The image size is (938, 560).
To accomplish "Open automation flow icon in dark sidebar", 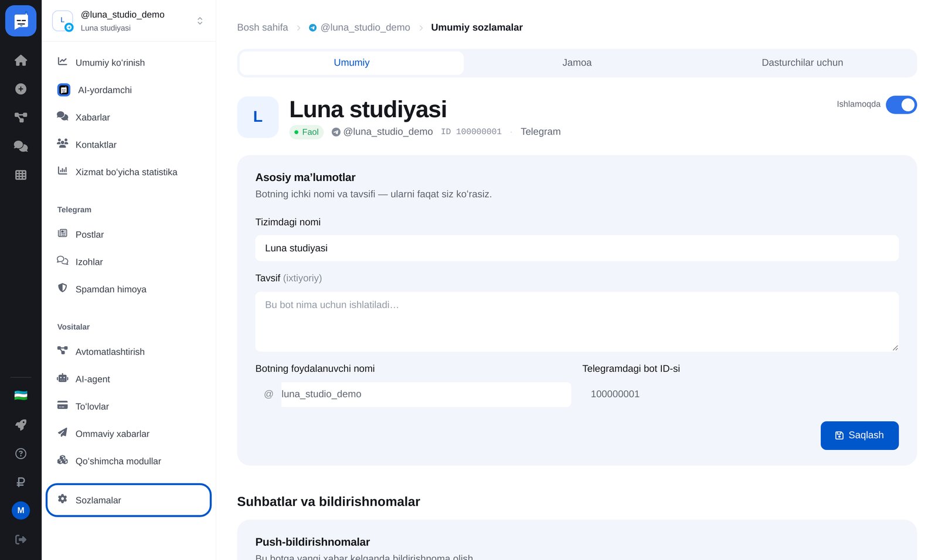I will (x=21, y=118).
